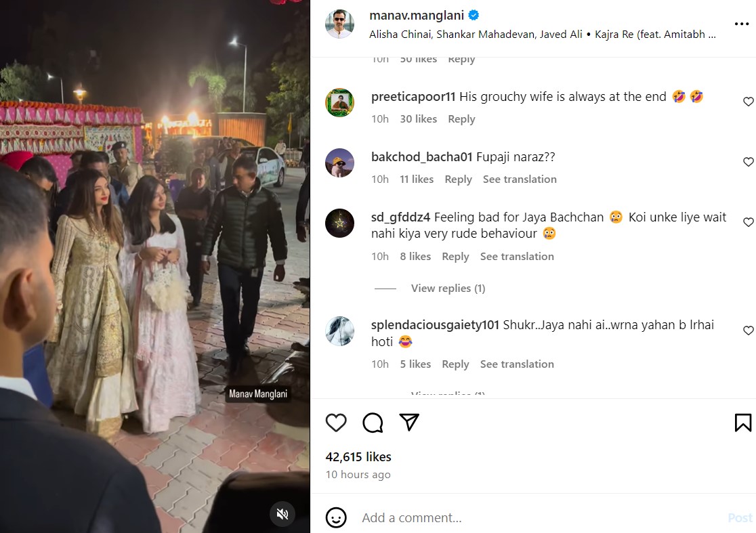756x533 pixels.
Task: Like sd_gfddz4's comment
Action: click(748, 222)
